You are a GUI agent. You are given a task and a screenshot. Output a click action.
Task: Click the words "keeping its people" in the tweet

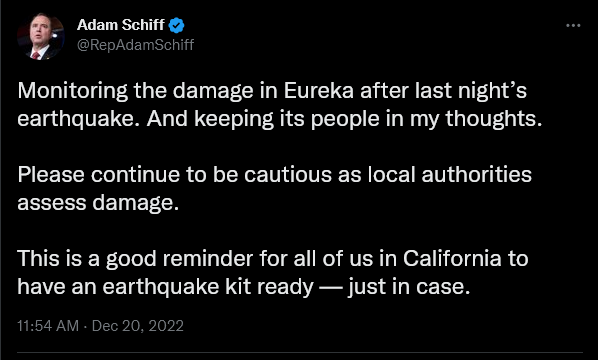pos(287,120)
